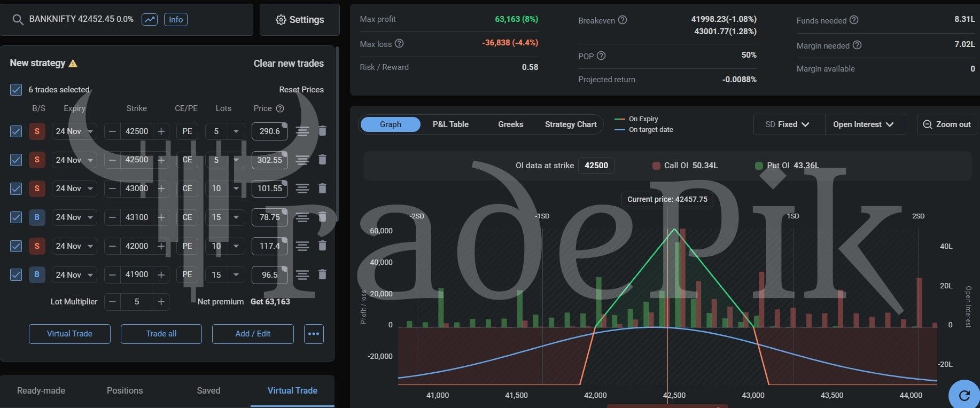Open lots dropdown on 41900 PE row

click(x=236, y=274)
